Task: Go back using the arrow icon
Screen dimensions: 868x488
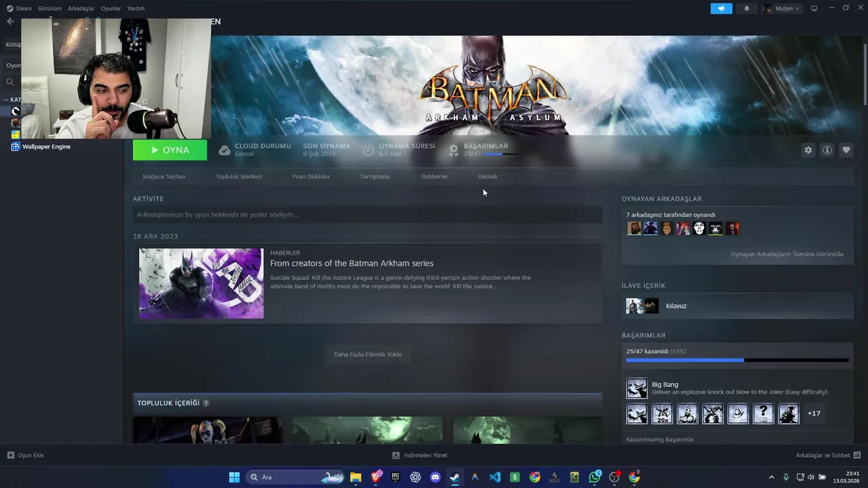Action: (x=10, y=21)
